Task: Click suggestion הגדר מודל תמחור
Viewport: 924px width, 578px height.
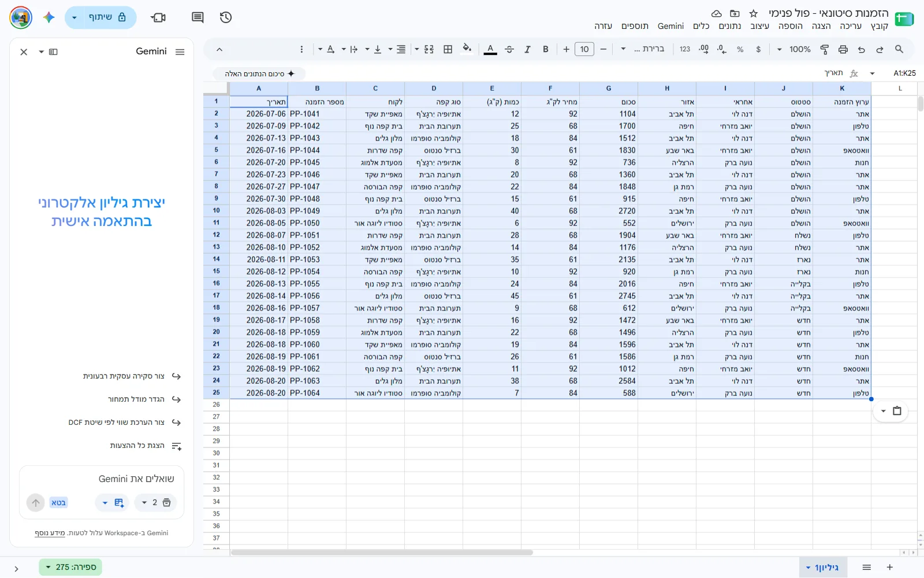Action: (x=144, y=399)
